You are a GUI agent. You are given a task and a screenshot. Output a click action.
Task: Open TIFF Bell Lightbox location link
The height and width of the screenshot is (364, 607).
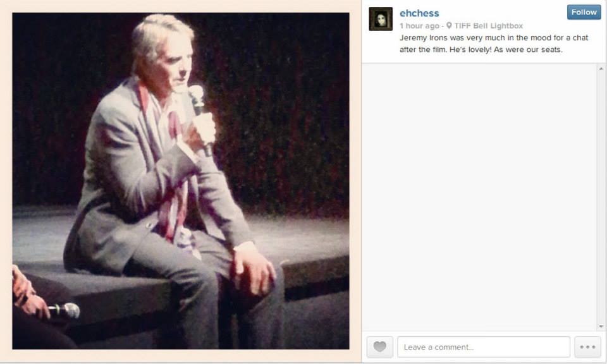click(x=488, y=25)
